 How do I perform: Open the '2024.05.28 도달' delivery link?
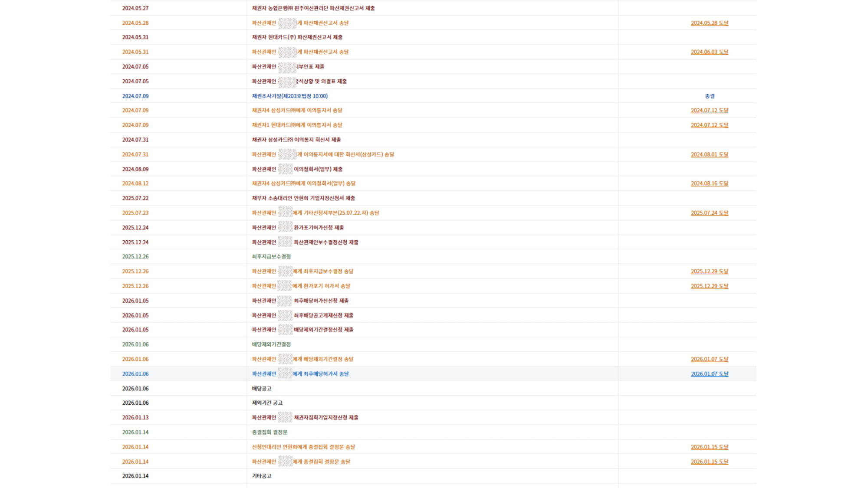tap(710, 23)
